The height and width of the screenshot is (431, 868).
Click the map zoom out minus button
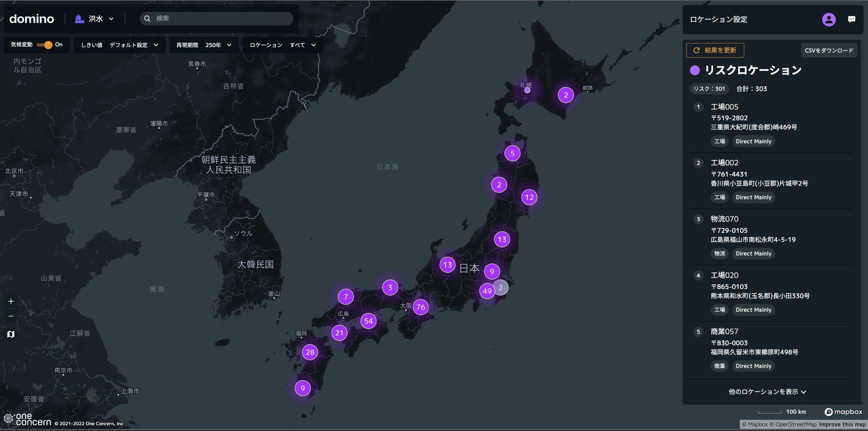11,316
